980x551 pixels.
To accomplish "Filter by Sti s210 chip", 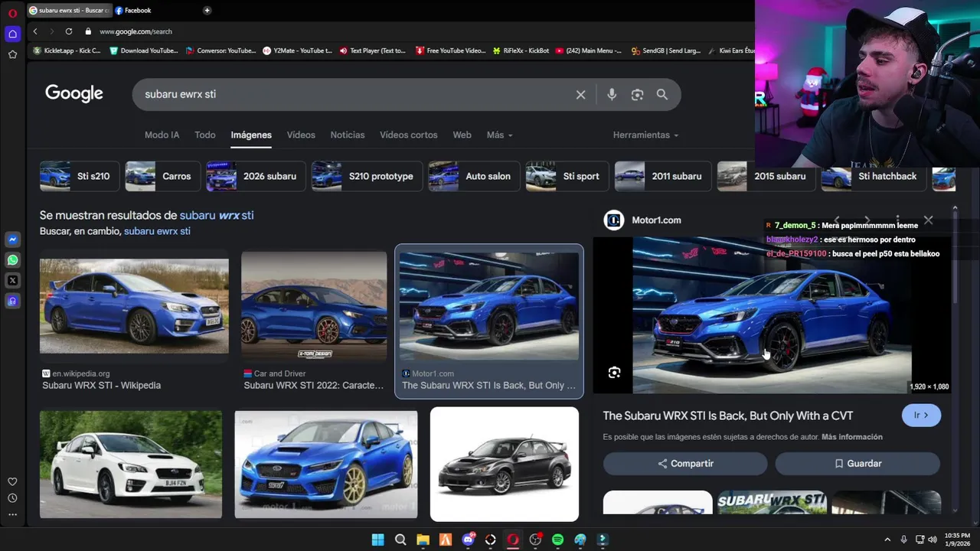I will coord(80,176).
